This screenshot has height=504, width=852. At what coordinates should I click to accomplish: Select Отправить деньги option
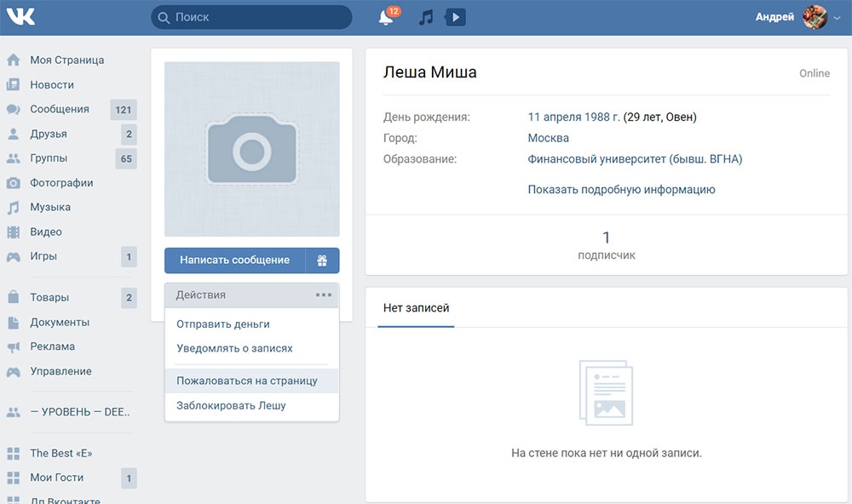point(223,324)
